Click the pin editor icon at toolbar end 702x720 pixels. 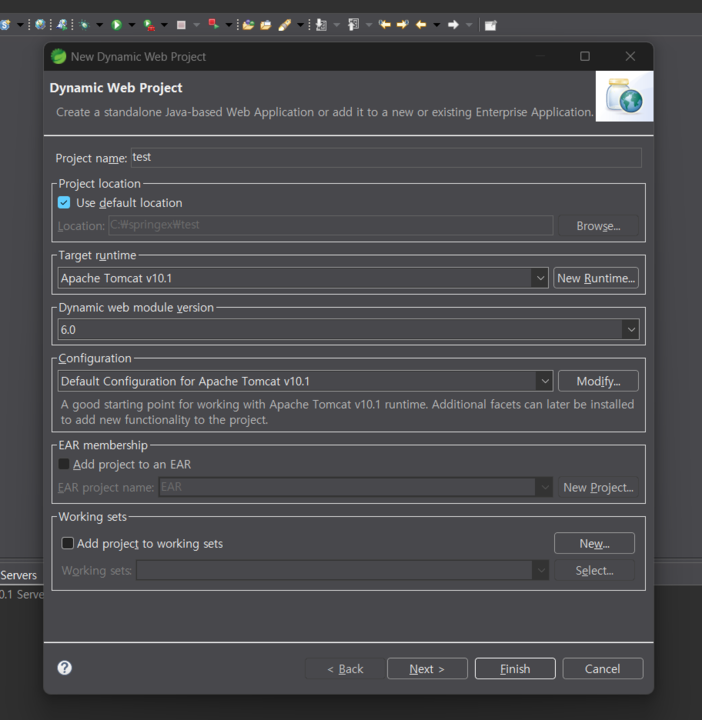(490, 25)
